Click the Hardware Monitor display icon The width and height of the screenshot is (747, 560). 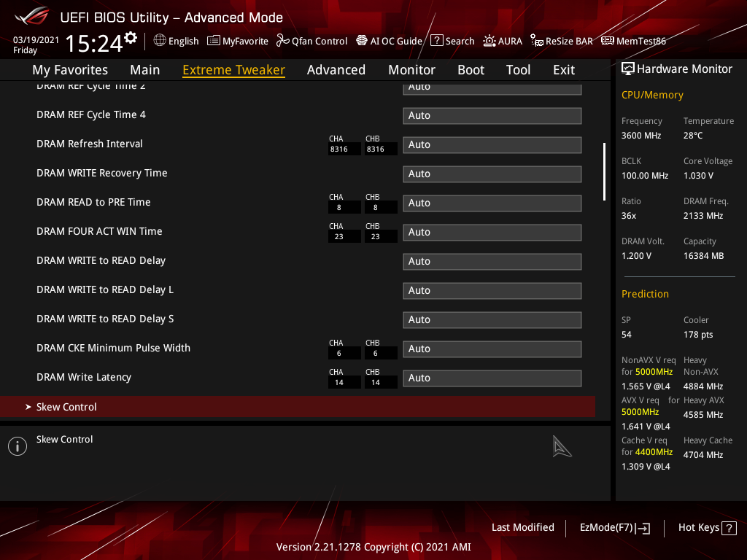coord(628,69)
